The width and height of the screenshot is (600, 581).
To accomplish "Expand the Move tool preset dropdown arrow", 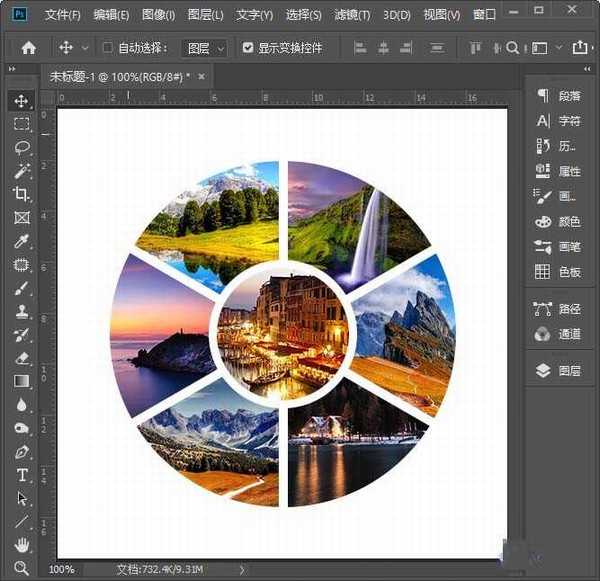I will click(x=84, y=47).
